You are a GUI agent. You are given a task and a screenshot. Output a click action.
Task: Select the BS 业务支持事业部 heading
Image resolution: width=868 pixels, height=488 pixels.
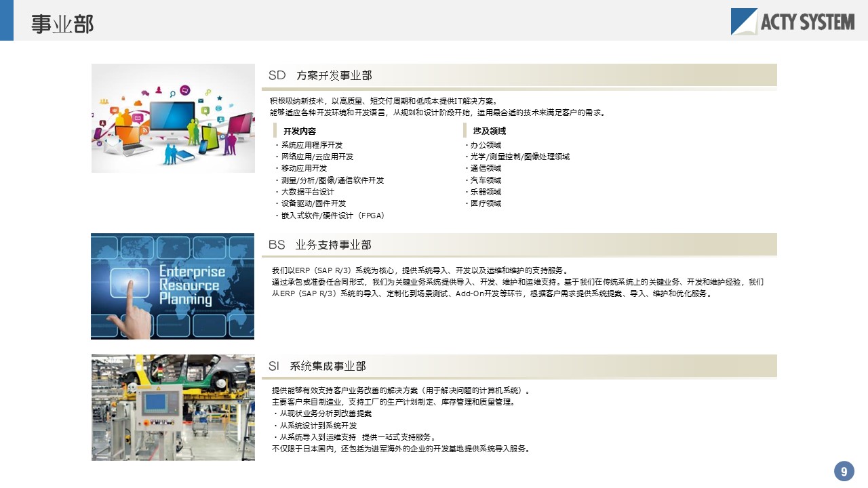pos(319,245)
